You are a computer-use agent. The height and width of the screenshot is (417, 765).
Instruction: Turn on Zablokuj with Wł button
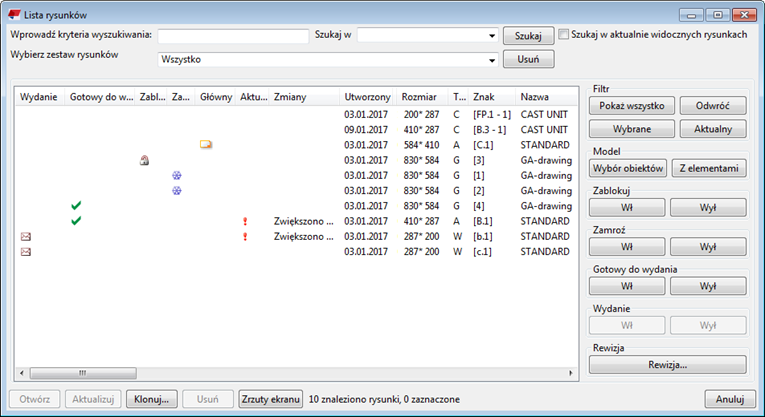627,207
